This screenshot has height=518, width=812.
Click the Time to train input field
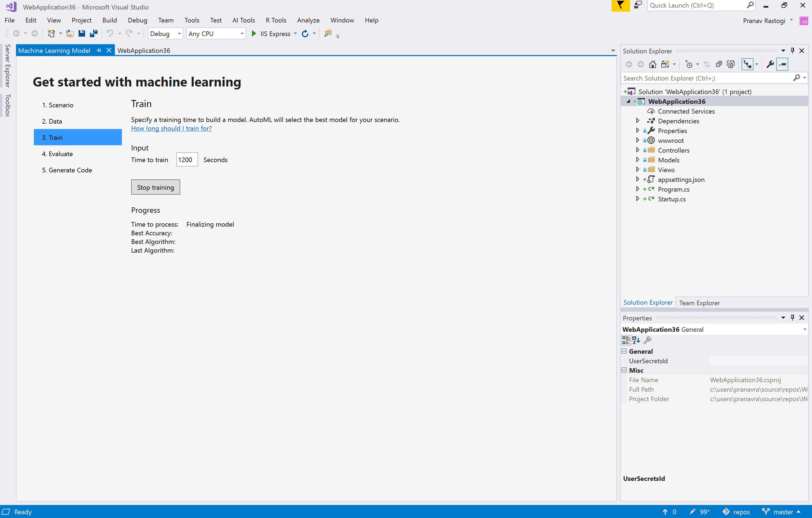pos(187,160)
